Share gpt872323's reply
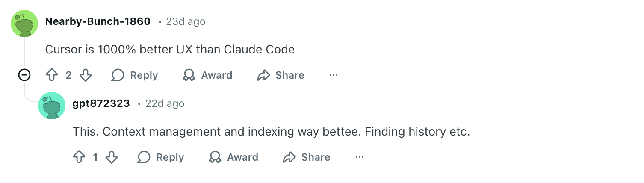644x183 pixels. (307, 157)
